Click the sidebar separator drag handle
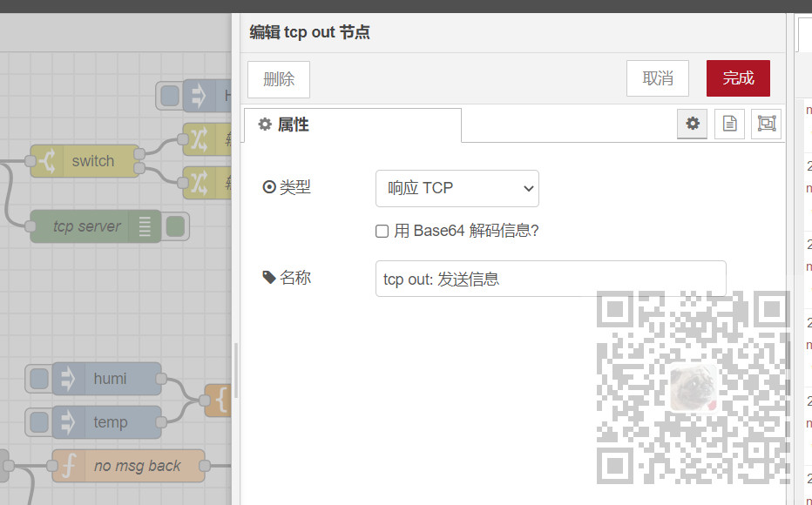This screenshot has width=812, height=505. click(236, 370)
